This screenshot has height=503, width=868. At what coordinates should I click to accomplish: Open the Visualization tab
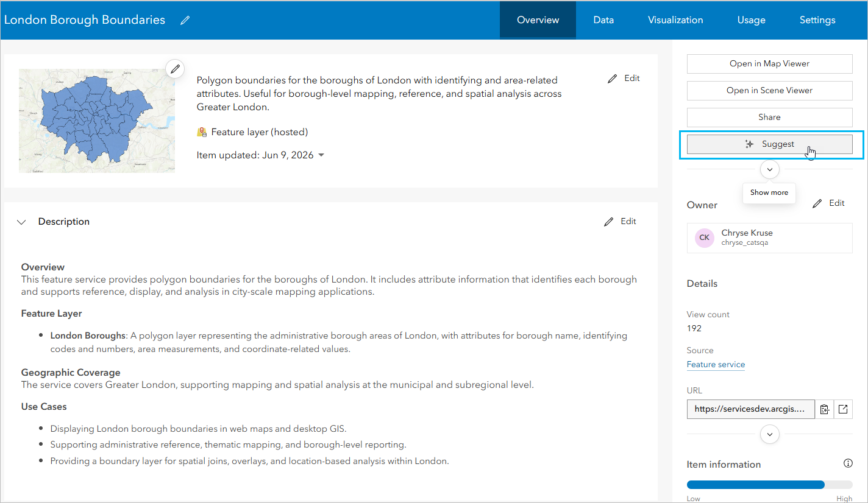[675, 20]
